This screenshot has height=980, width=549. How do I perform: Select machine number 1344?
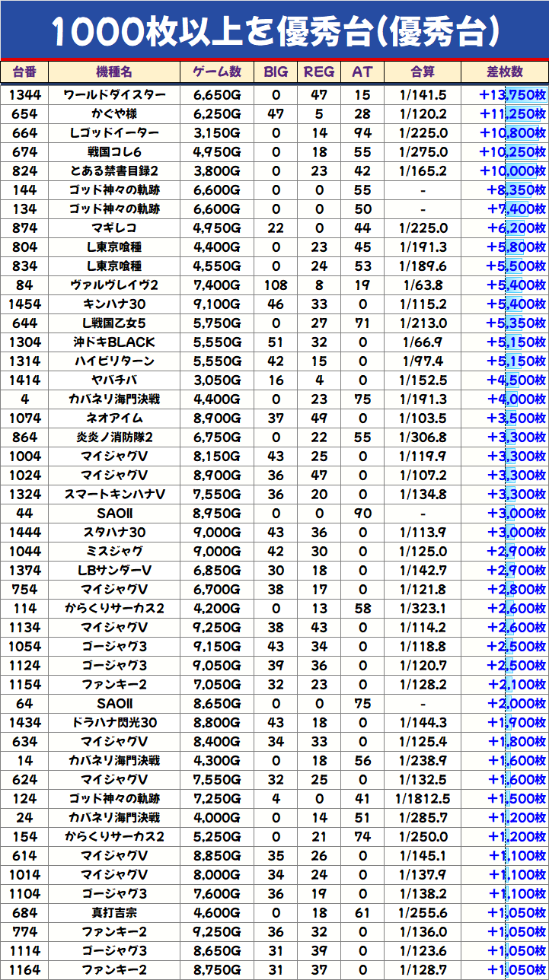point(24,95)
